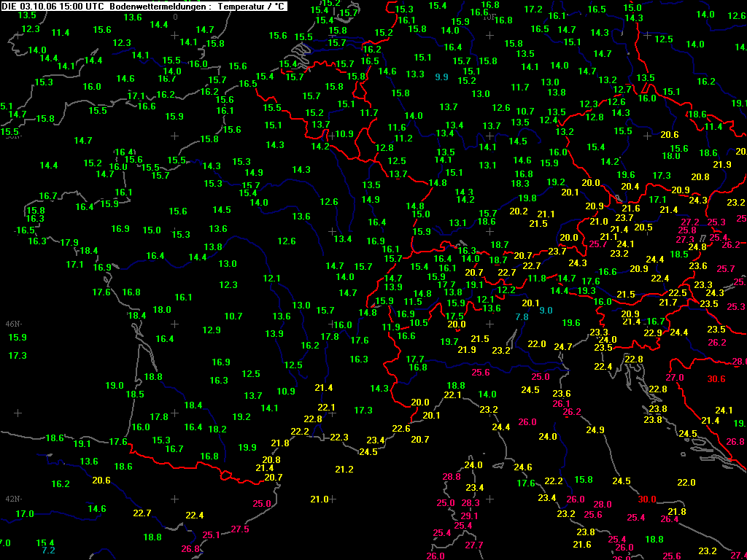Click the cyan 7.8 station value
The height and width of the screenshot is (560, 747).
[x=522, y=316]
